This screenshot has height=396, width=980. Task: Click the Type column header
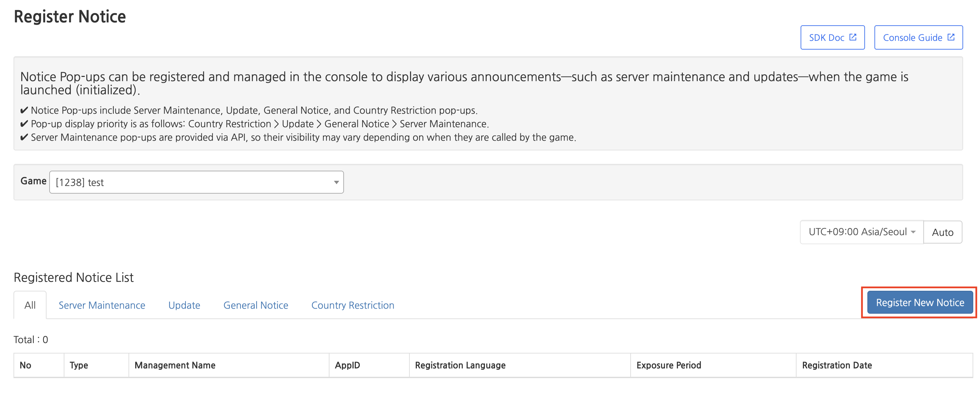coord(79,365)
